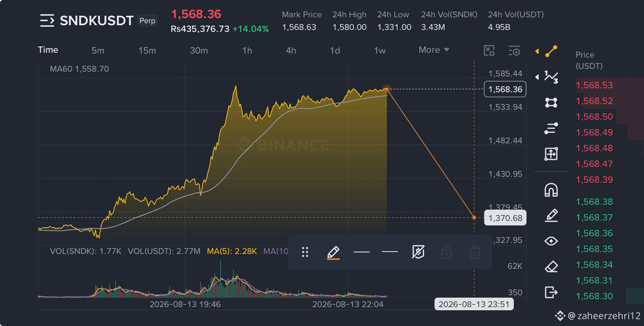Image resolution: width=644 pixels, height=326 pixels.
Task: Click ask price 1,568.39 in order book
Action: (x=594, y=180)
